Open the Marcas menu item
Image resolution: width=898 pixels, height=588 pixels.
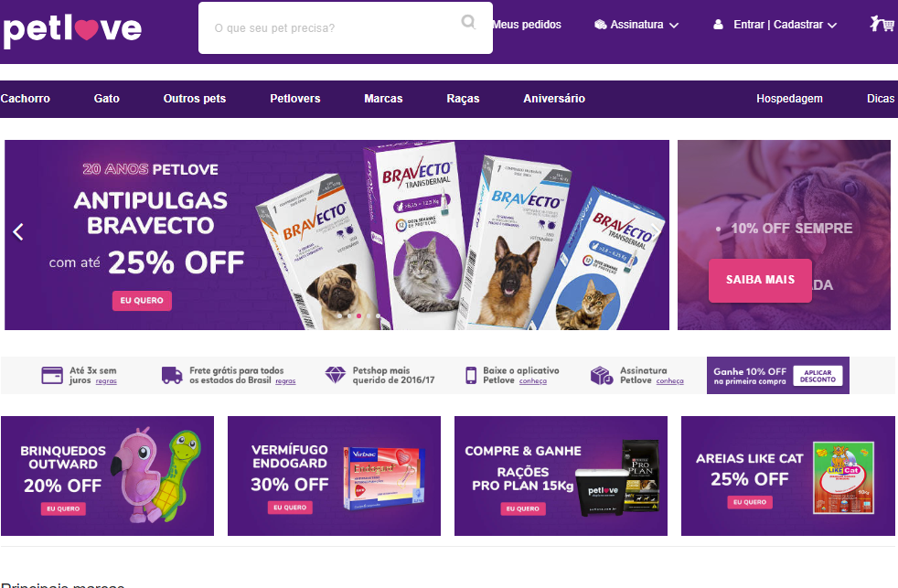383,99
